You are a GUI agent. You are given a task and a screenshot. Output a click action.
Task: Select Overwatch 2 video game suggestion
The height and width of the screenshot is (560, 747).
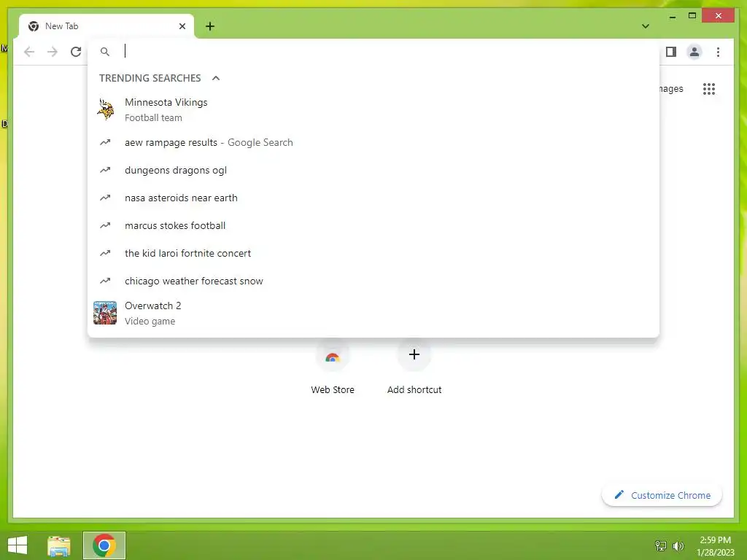tap(373, 313)
